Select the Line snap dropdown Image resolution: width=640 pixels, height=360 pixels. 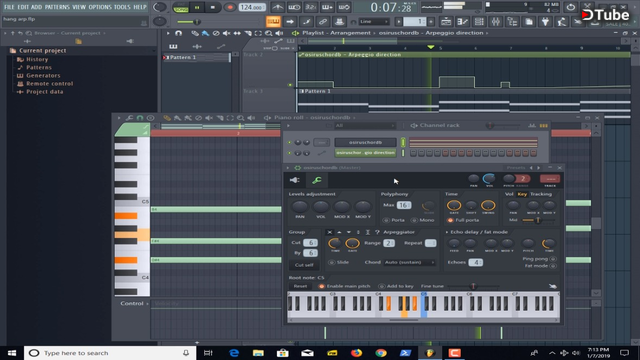pyautogui.click(x=374, y=21)
